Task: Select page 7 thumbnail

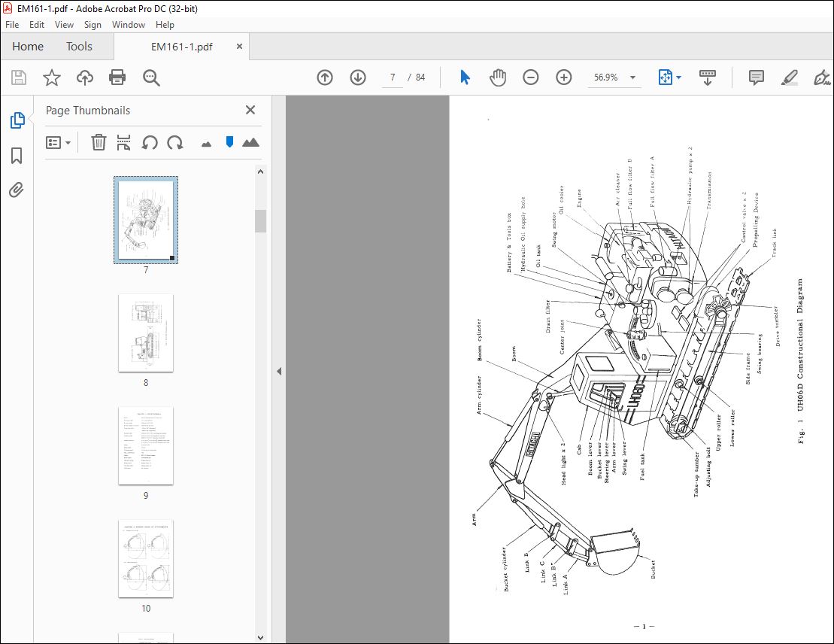Action: [146, 220]
